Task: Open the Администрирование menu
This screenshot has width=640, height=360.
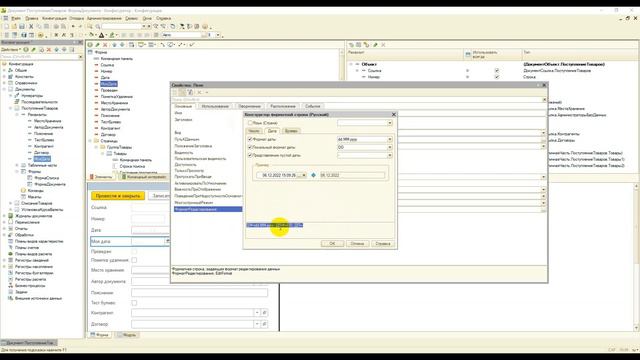Action: 104,18
